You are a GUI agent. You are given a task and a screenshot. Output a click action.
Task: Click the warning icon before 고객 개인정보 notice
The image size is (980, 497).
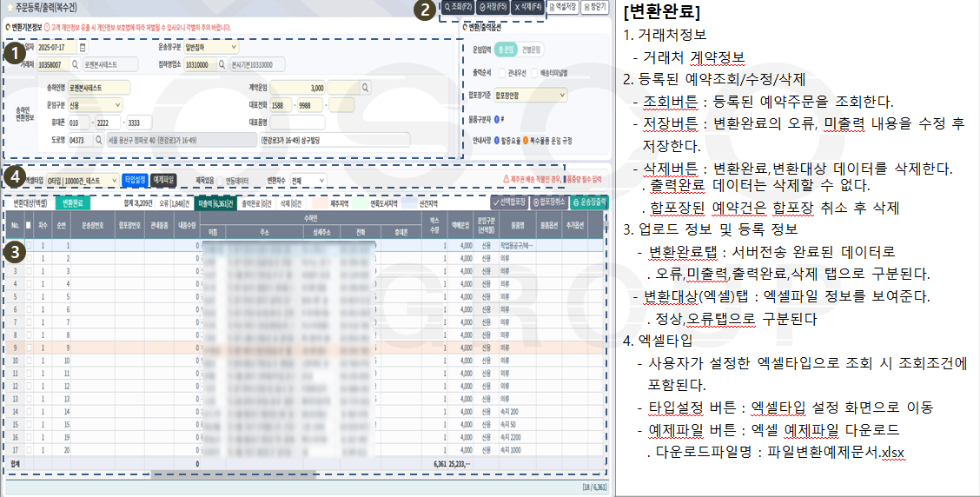click(x=47, y=28)
